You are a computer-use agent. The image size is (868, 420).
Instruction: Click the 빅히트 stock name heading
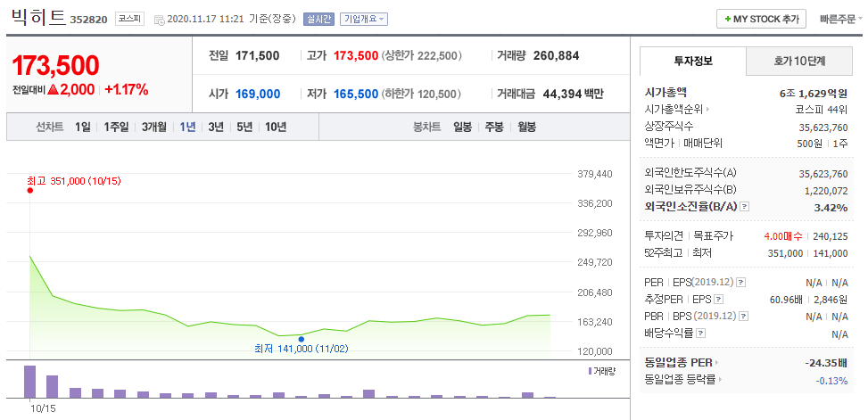38,17
